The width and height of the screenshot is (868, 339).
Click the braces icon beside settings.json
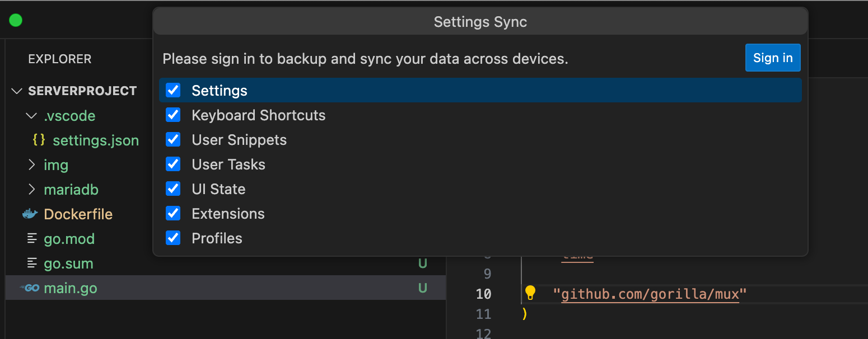38,140
